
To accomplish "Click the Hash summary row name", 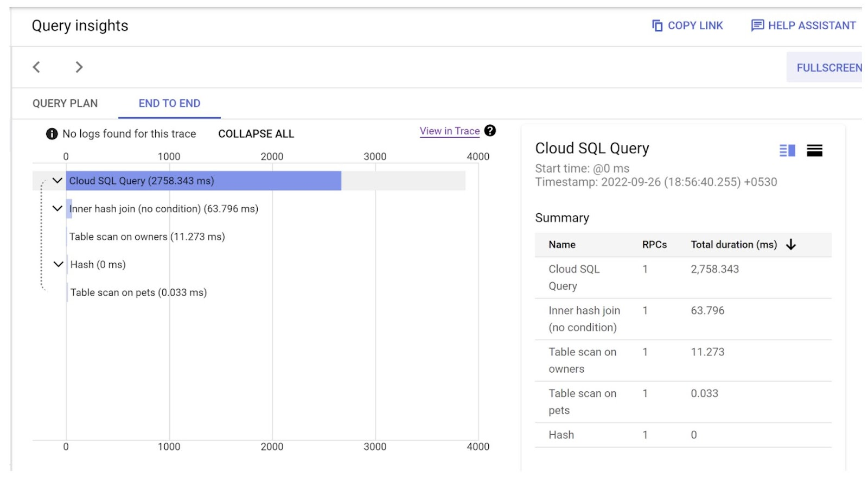I will point(561,435).
